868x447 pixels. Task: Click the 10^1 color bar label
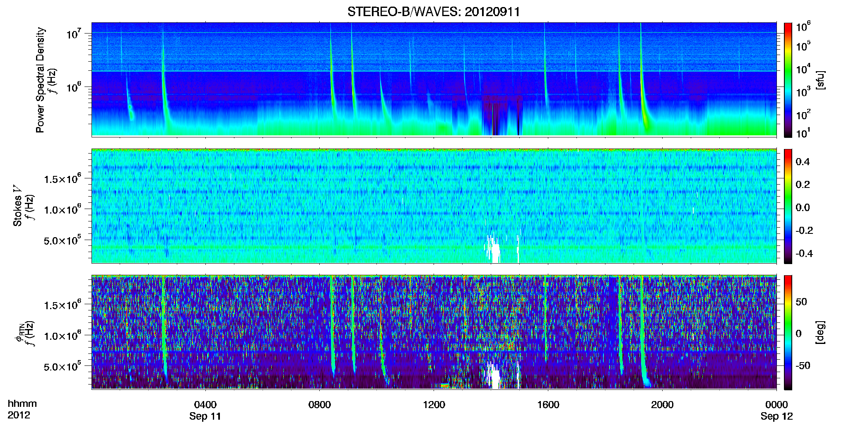(803, 133)
